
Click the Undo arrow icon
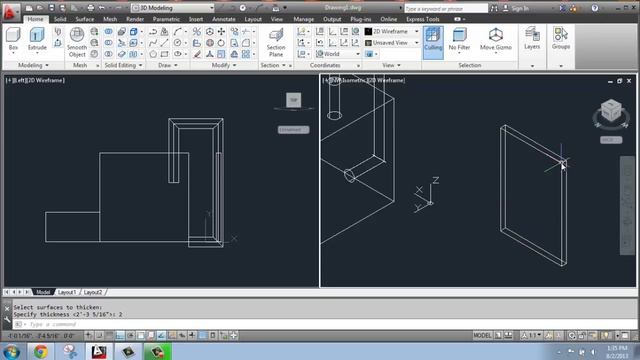pyautogui.click(x=102, y=8)
